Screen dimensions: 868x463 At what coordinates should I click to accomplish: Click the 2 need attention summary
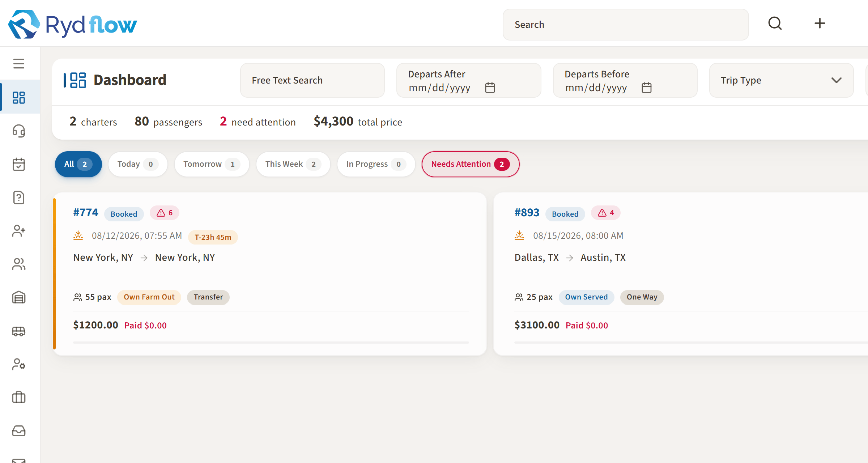258,122
